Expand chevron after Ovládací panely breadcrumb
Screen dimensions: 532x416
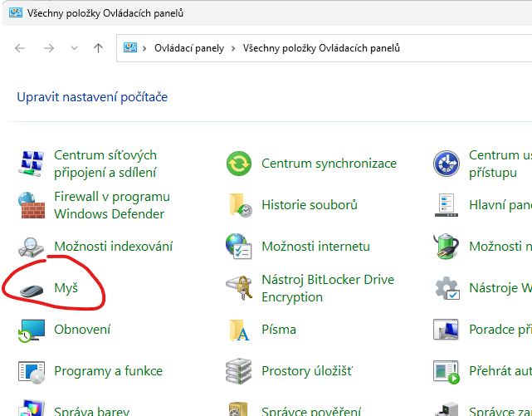point(234,48)
